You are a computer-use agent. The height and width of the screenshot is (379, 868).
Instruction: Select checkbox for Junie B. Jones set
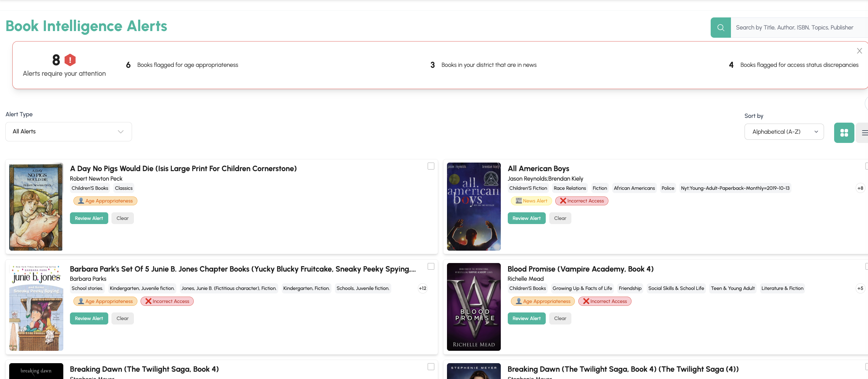tap(431, 267)
